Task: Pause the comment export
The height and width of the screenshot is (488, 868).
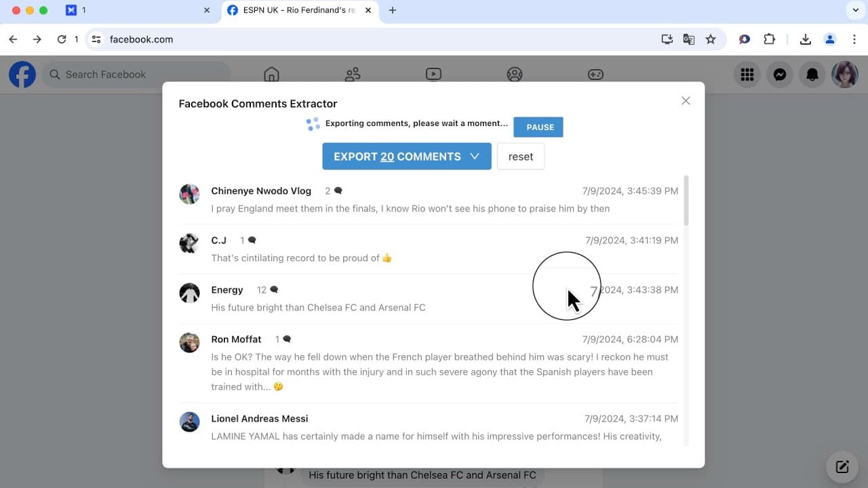Action: point(538,127)
